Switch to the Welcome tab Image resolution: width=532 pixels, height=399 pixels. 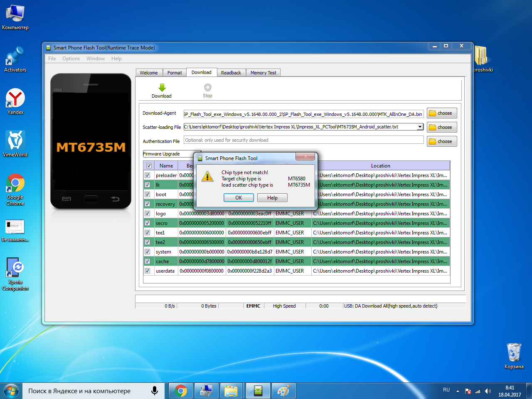(x=149, y=73)
